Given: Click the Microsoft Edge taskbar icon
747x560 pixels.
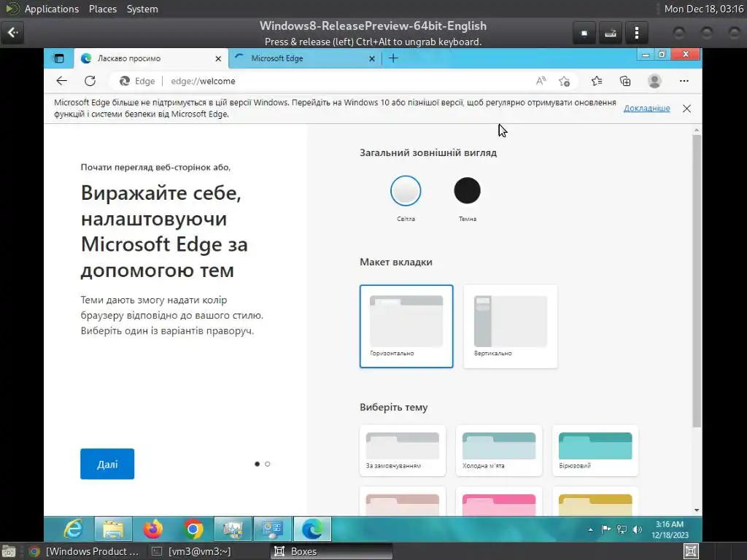Looking at the screenshot, I should point(312,529).
